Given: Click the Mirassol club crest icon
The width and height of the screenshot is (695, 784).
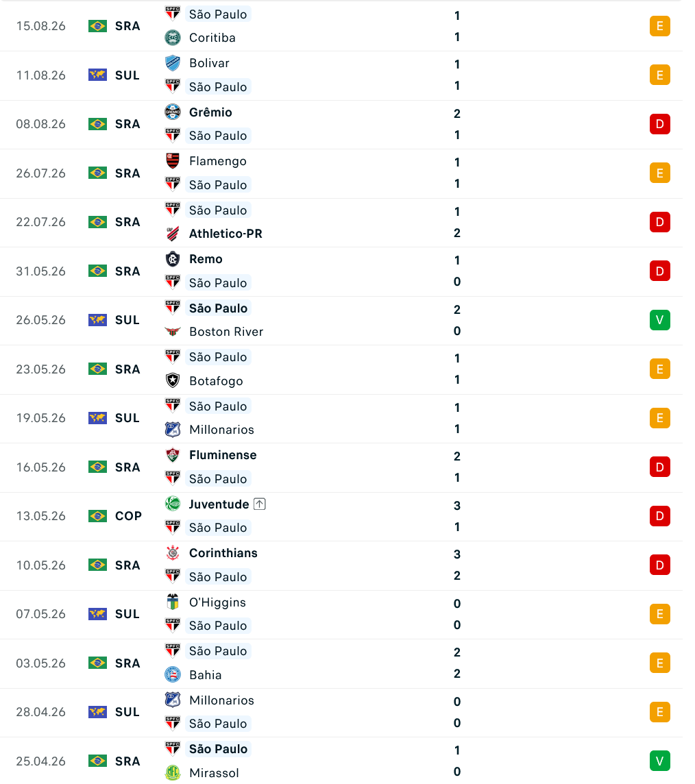Looking at the screenshot, I should click(173, 772).
